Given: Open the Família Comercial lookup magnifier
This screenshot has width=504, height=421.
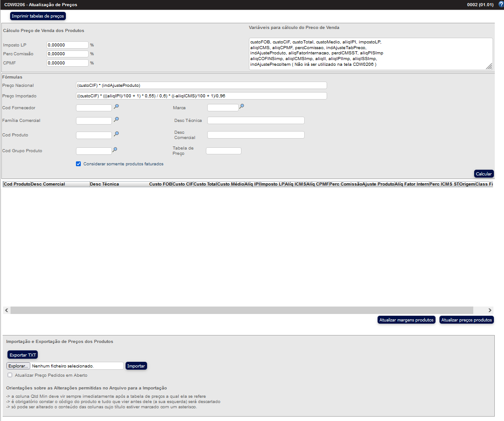Looking at the screenshot, I should tap(116, 119).
